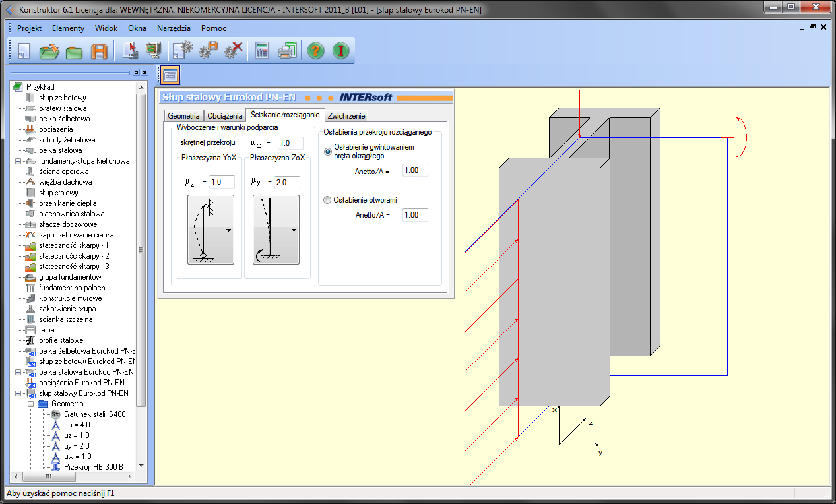Open a project with the open-folder arrow icon
836x504 pixels.
[49, 51]
